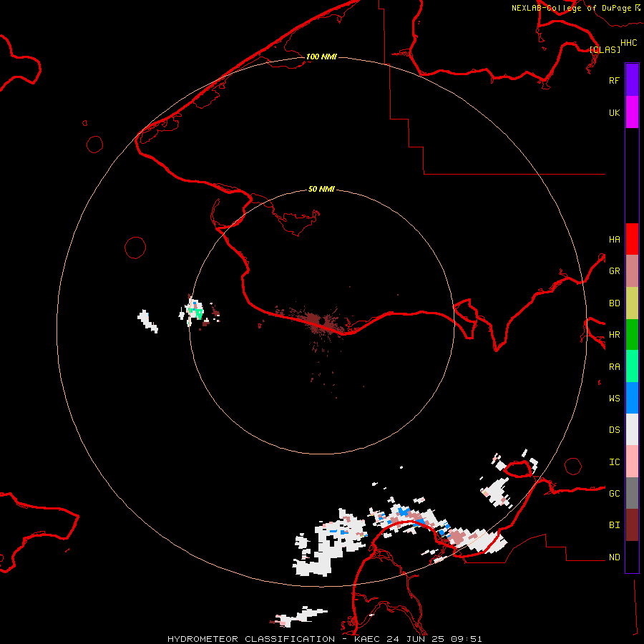
Task: Click the ND black legend swatch
Action: pyautogui.click(x=632, y=557)
